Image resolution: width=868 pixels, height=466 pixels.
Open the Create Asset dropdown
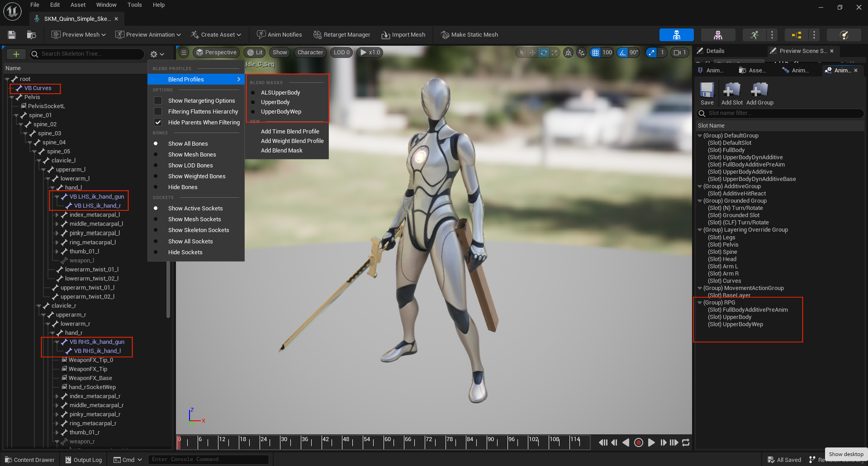click(216, 35)
